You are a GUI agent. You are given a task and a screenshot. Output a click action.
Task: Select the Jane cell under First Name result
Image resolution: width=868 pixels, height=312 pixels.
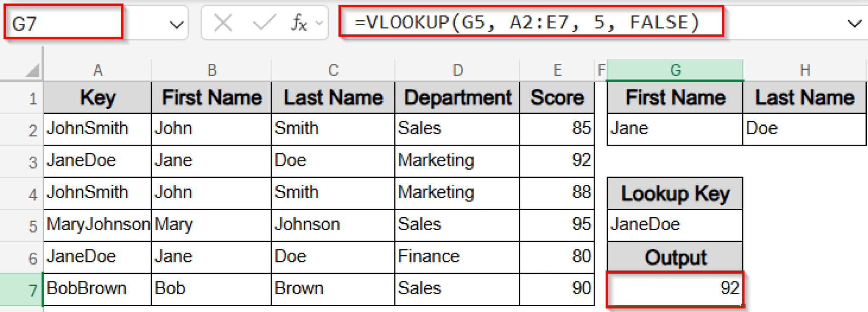pos(675,129)
